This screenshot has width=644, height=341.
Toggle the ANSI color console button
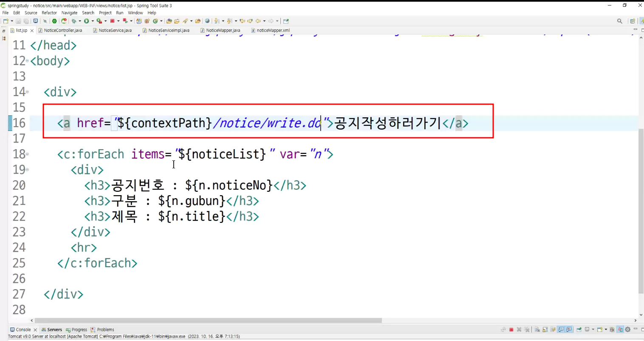coord(620,330)
